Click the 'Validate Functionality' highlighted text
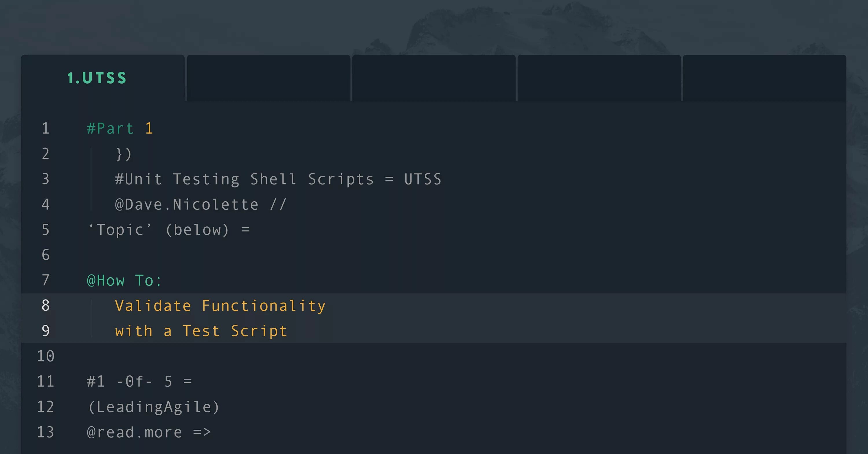Screen dimensions: 868x454 220,306
